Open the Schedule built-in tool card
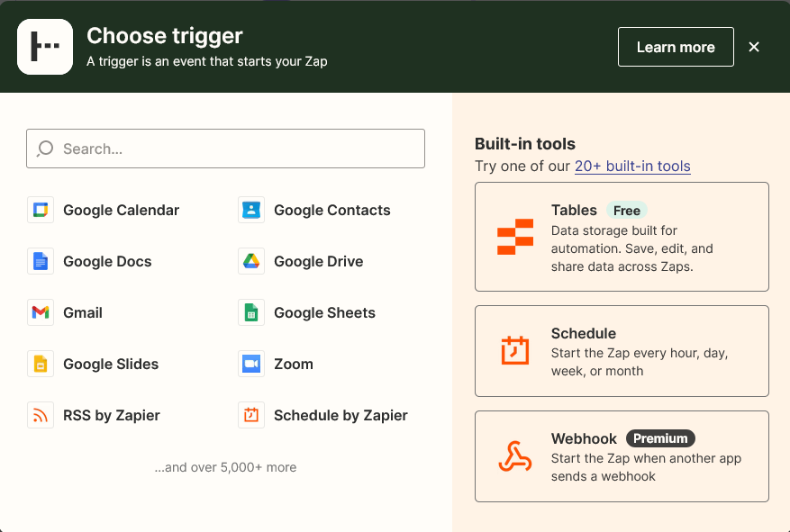Viewport: 790px width, 532px height. 622,351
